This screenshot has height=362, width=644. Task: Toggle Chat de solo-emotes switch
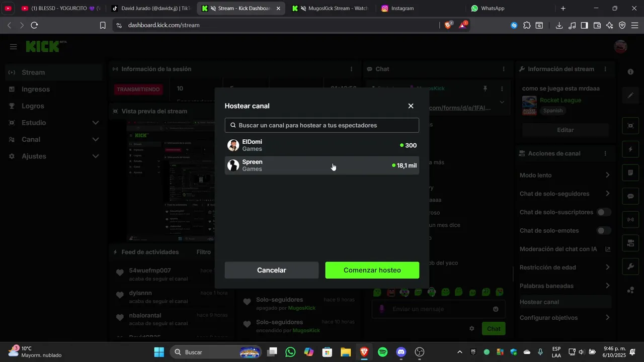[x=604, y=230]
